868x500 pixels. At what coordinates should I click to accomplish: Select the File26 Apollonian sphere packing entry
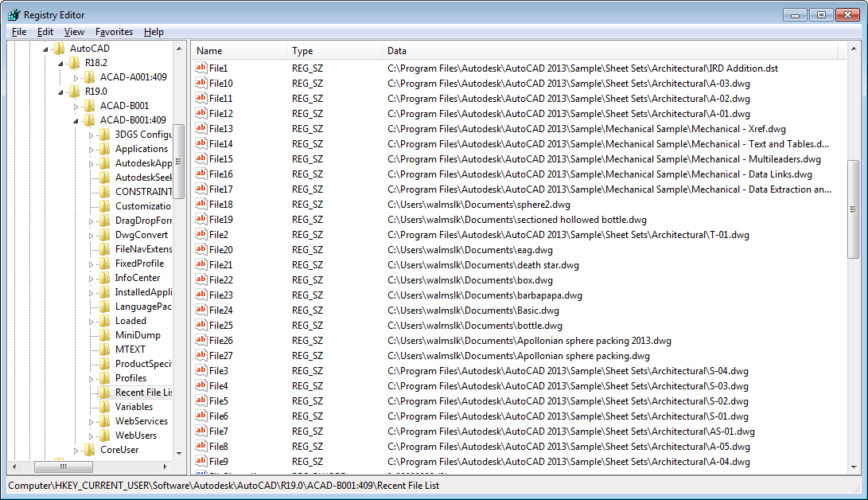coord(529,341)
